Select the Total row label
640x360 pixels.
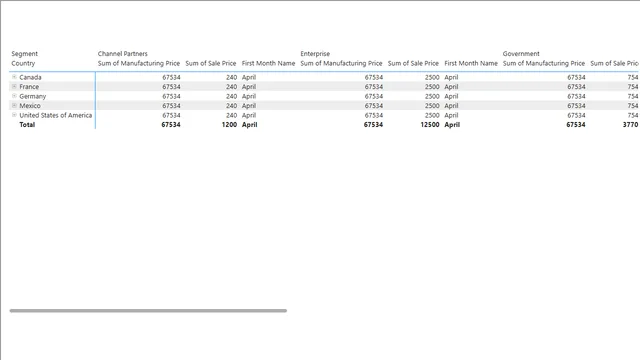pos(27,124)
